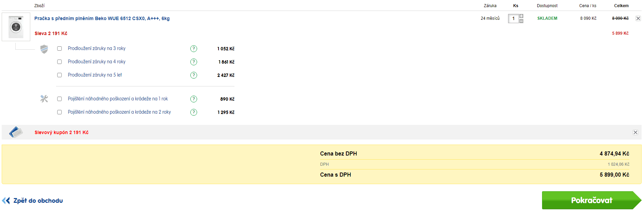Click the Cena bez DPH amount 4 874,94 Kč
644x212 pixels.
click(614, 154)
